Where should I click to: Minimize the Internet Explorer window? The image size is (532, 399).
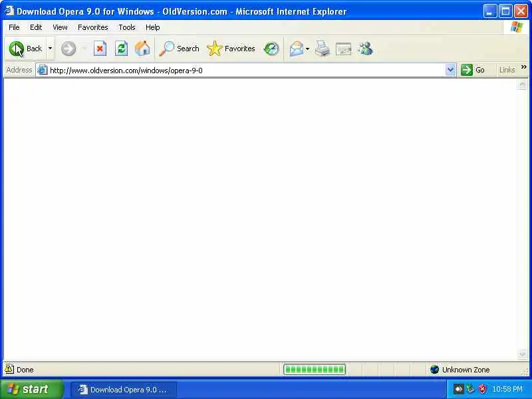pos(489,11)
